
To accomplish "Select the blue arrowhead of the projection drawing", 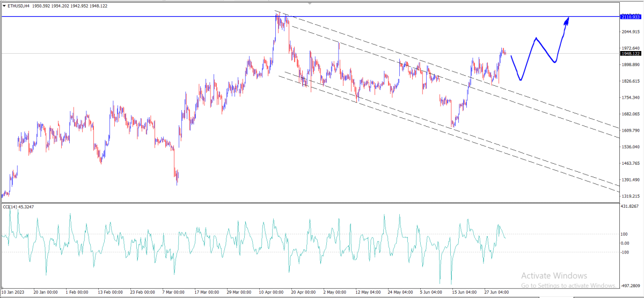I will pos(566,20).
